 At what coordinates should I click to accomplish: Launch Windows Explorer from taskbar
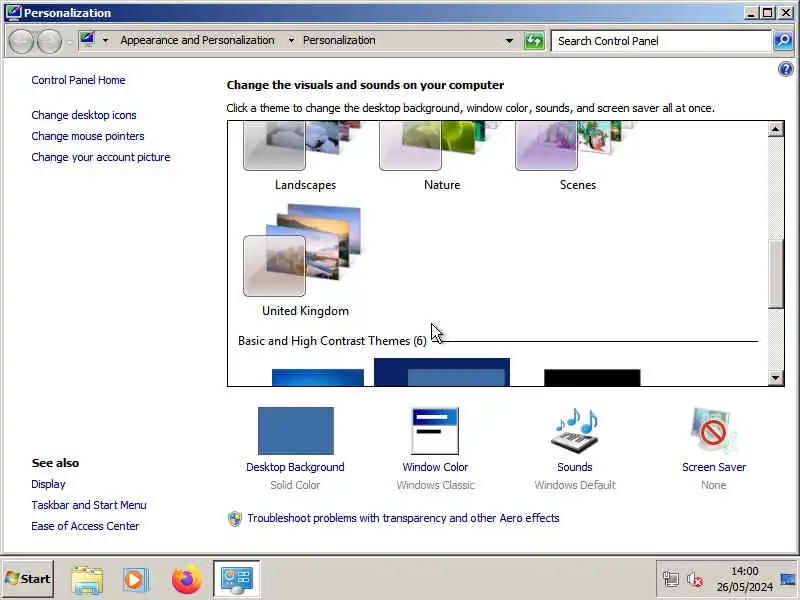pos(87,580)
